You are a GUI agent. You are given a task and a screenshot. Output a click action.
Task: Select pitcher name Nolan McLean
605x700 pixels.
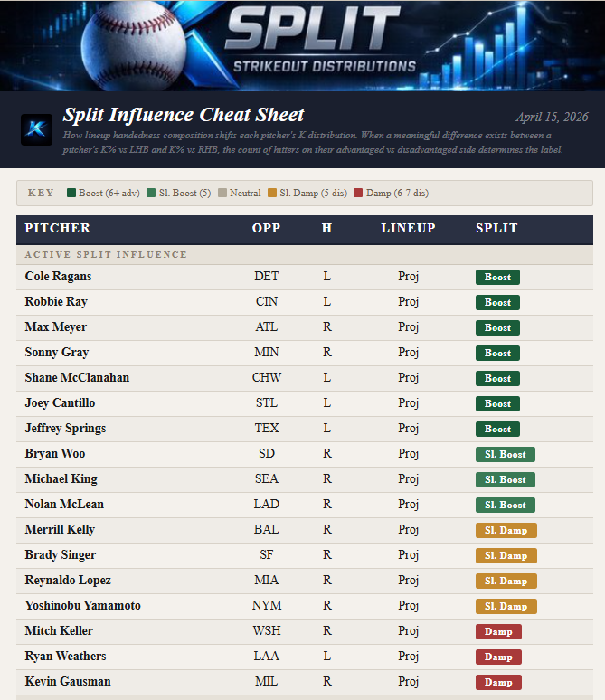[64, 505]
